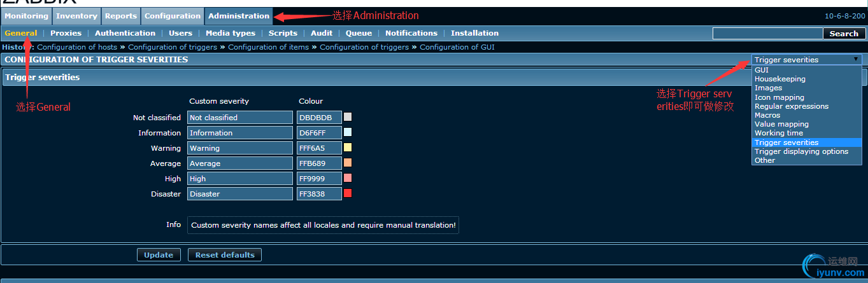
Task: Open history link Configuration of items
Action: pos(268,47)
